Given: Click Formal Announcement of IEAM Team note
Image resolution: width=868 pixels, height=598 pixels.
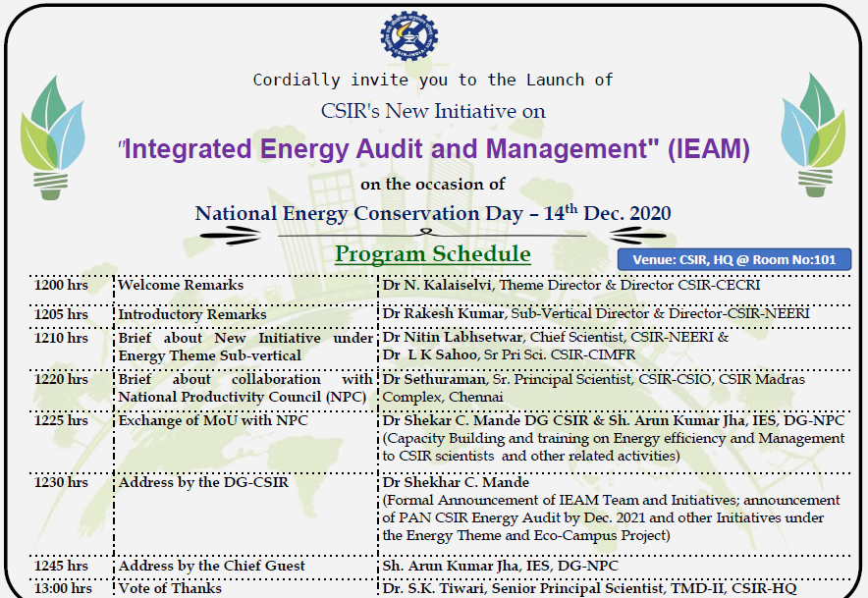Looking at the screenshot, I should tap(612, 518).
